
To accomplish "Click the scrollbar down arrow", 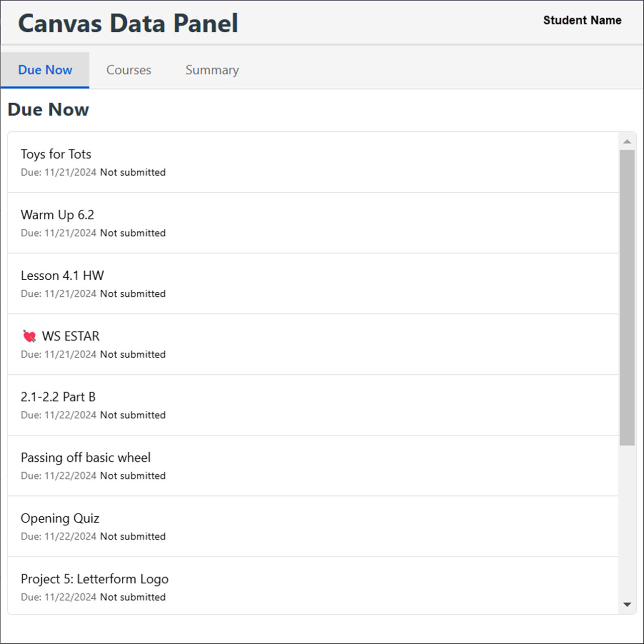I will tap(627, 605).
